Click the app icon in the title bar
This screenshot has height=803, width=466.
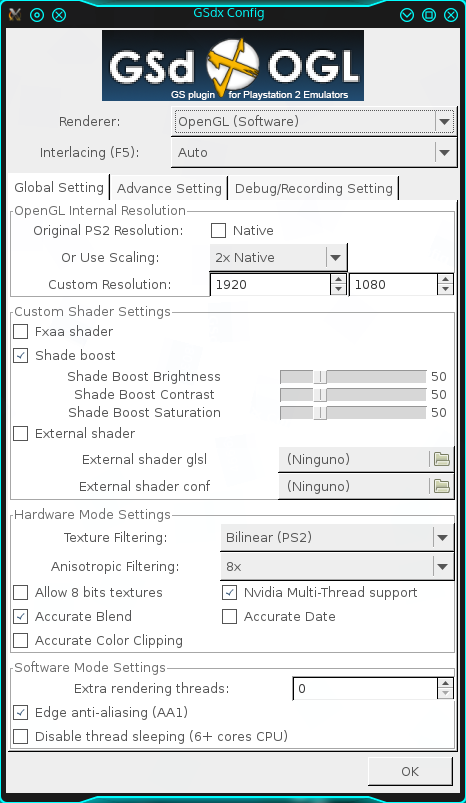pyautogui.click(x=15, y=14)
